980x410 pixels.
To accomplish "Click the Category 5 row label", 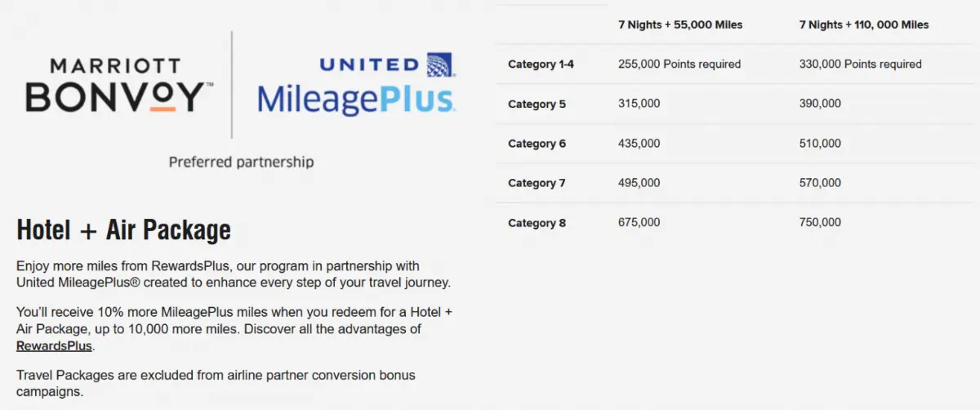I will point(537,105).
